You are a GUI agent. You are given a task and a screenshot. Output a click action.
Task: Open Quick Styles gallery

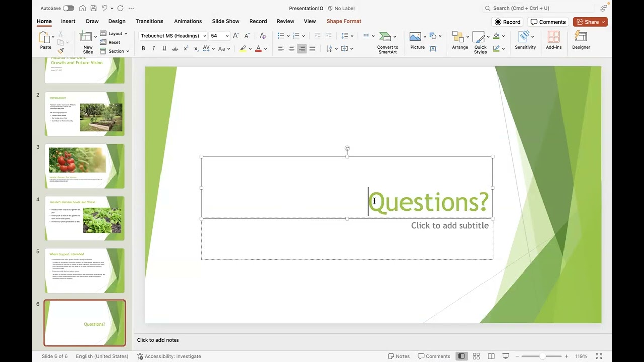(x=480, y=43)
